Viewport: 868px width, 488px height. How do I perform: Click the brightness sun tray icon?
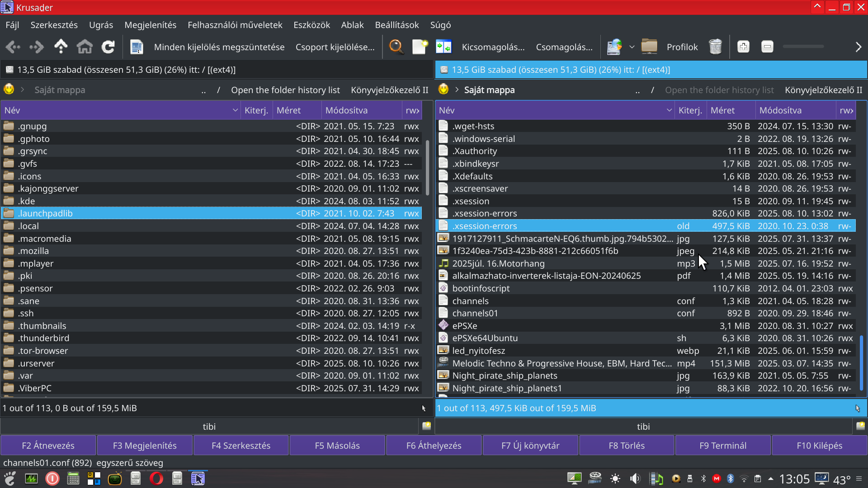(x=615, y=479)
